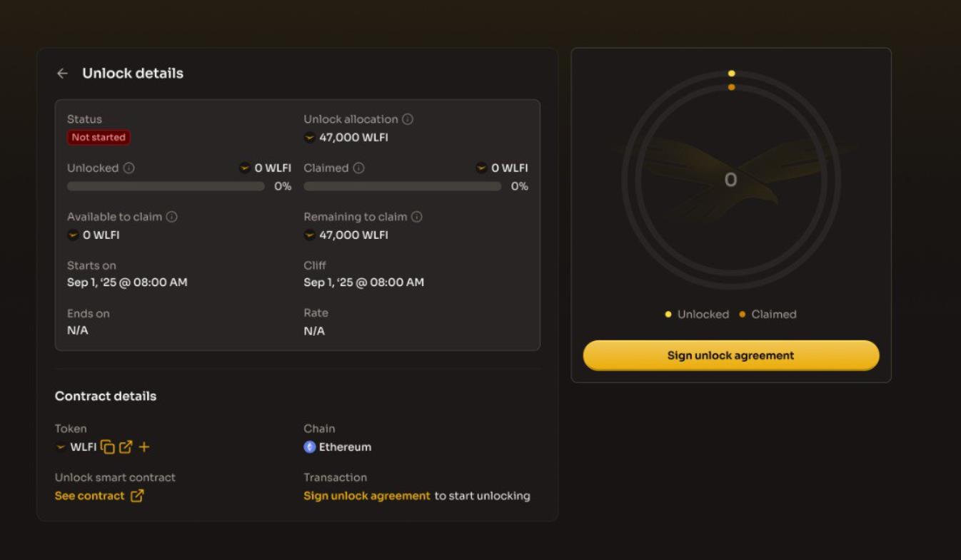Click the info icon next to Claimed
The height and width of the screenshot is (560, 961).
click(358, 168)
